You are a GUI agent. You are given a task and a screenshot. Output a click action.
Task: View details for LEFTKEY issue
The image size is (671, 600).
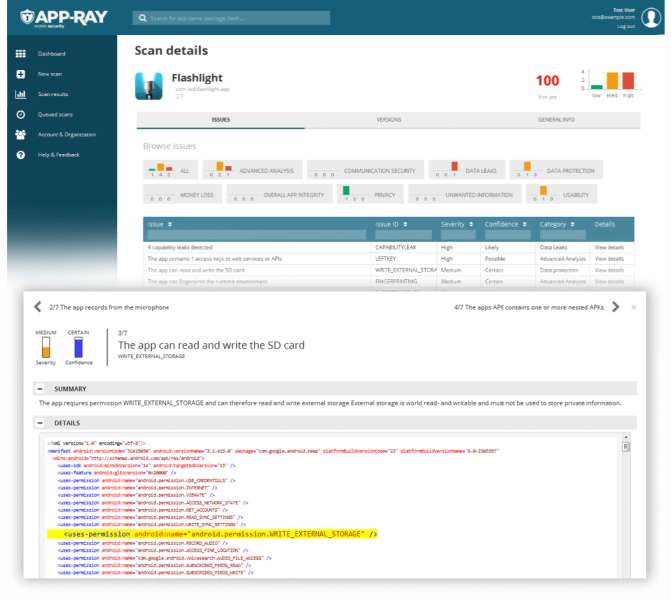[609, 259]
